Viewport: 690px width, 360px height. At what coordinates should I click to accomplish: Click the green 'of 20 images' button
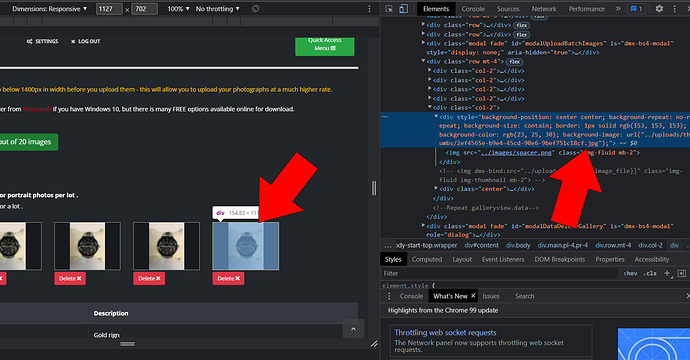coord(28,142)
